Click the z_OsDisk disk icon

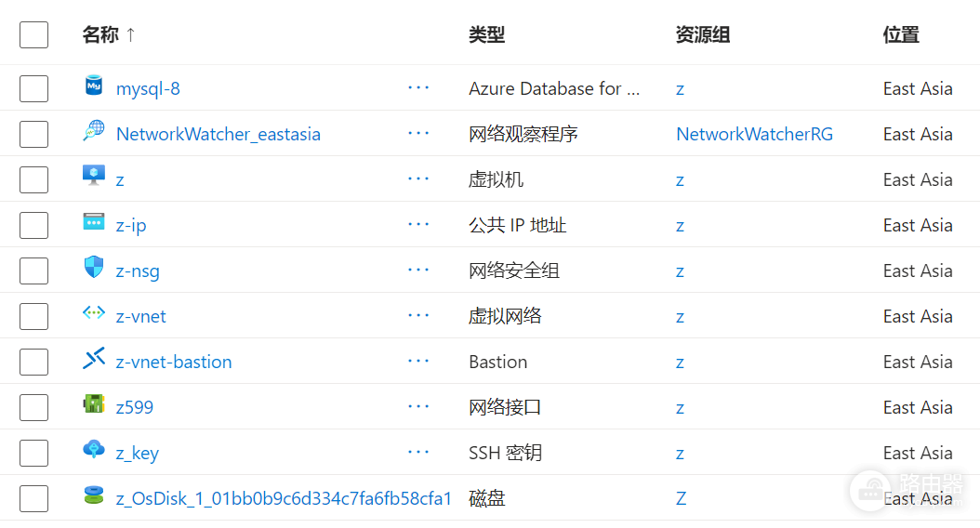point(94,495)
